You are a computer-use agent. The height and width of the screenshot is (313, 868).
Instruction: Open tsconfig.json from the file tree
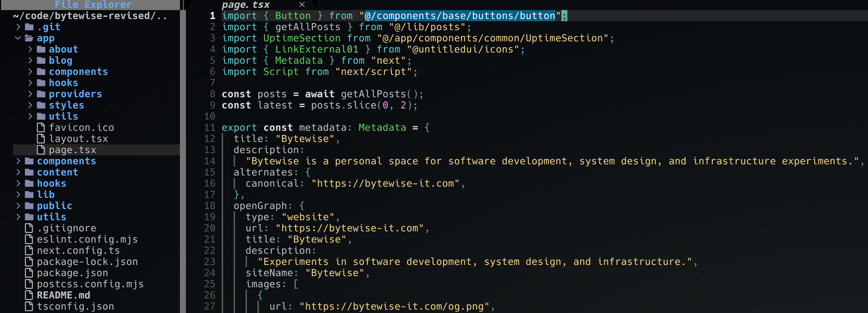tap(75, 306)
